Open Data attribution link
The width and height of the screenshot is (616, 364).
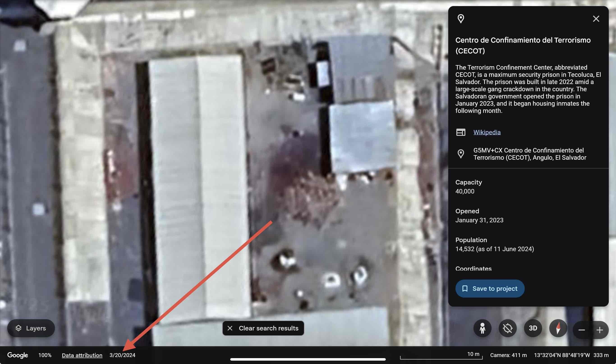coord(82,355)
